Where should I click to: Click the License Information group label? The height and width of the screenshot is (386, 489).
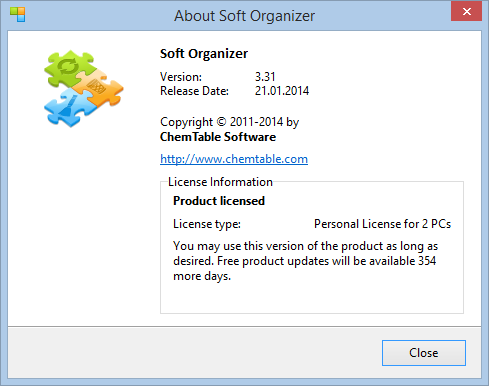220,182
